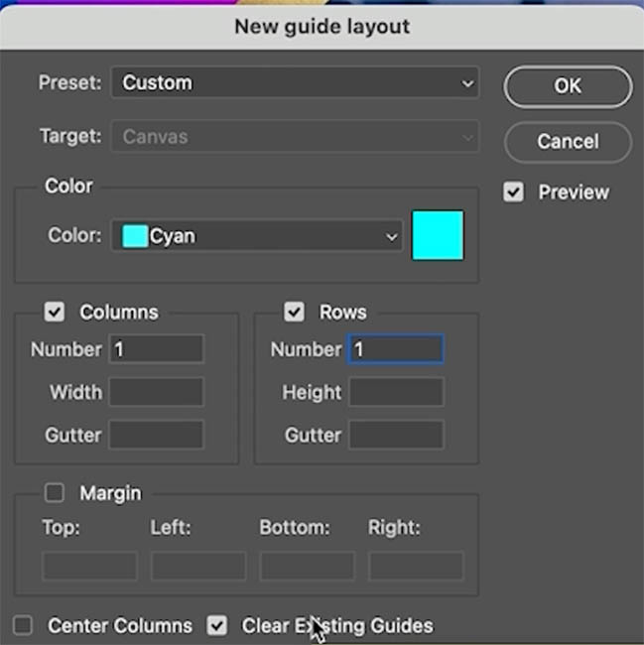Click the Rows Number input field
644x645 pixels.
tap(396, 349)
